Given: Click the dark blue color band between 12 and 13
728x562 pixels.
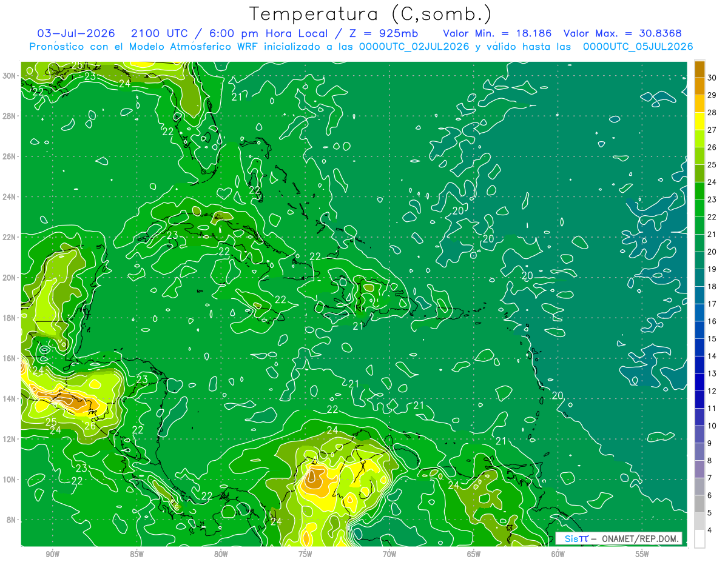Looking at the screenshot, I should pyautogui.click(x=699, y=382).
